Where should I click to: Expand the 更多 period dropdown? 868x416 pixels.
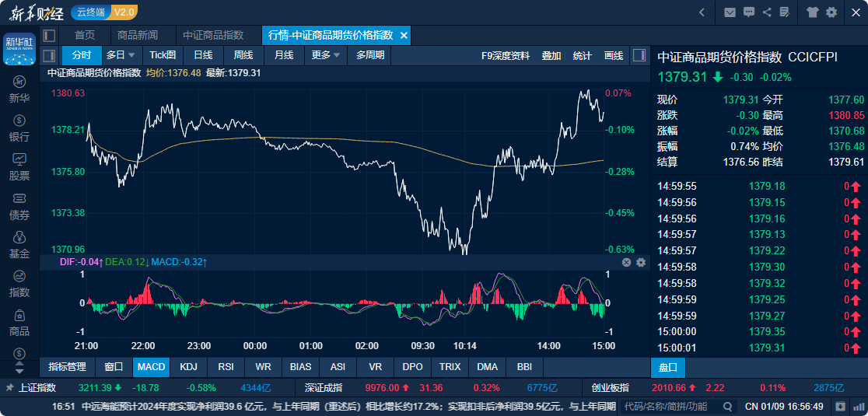[x=337, y=55]
